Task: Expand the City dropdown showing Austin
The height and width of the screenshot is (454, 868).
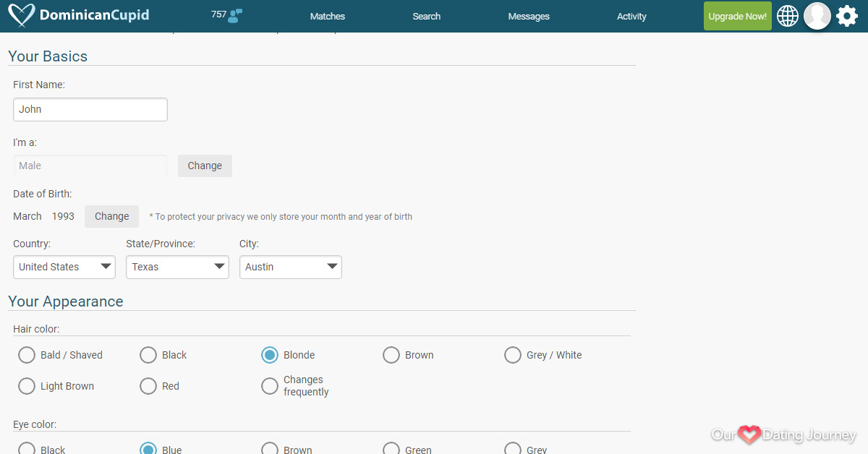Action: tap(291, 267)
